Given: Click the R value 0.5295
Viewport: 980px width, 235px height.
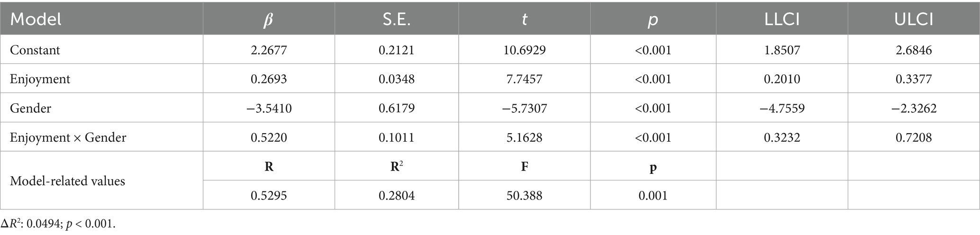Looking at the screenshot, I should coord(268,195).
